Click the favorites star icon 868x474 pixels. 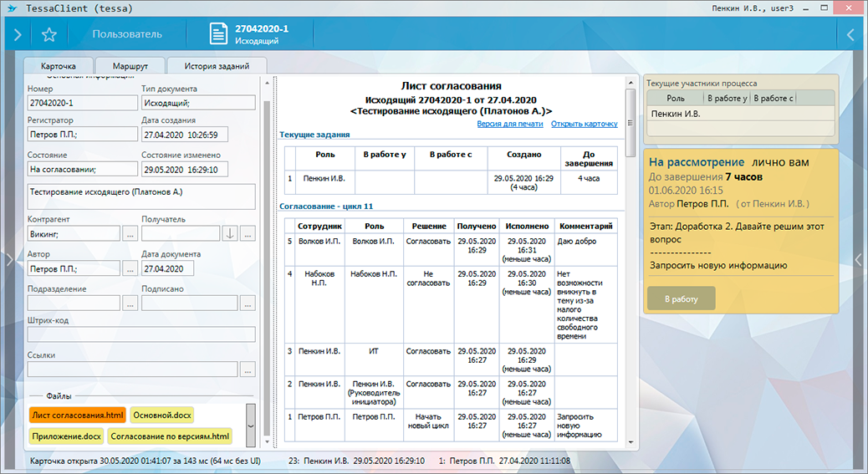pos(49,34)
